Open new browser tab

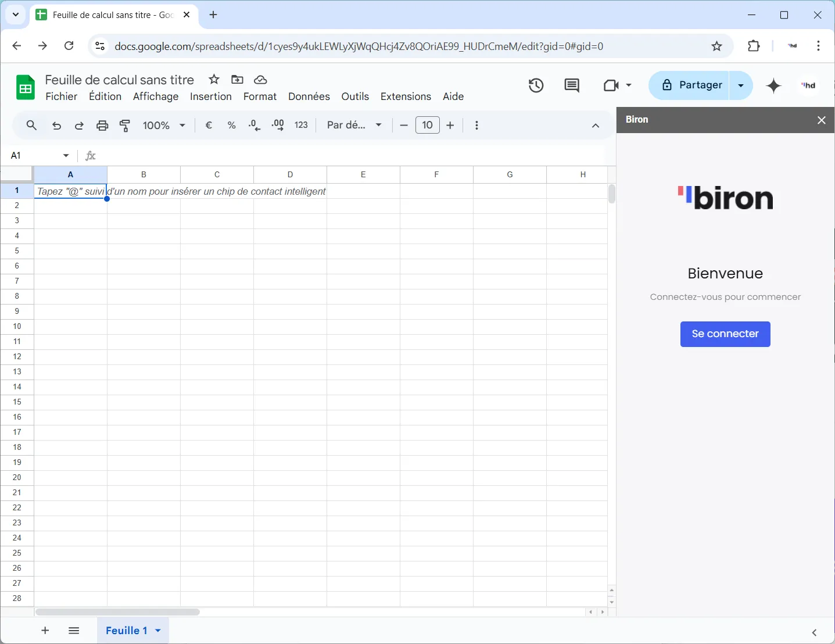point(213,15)
